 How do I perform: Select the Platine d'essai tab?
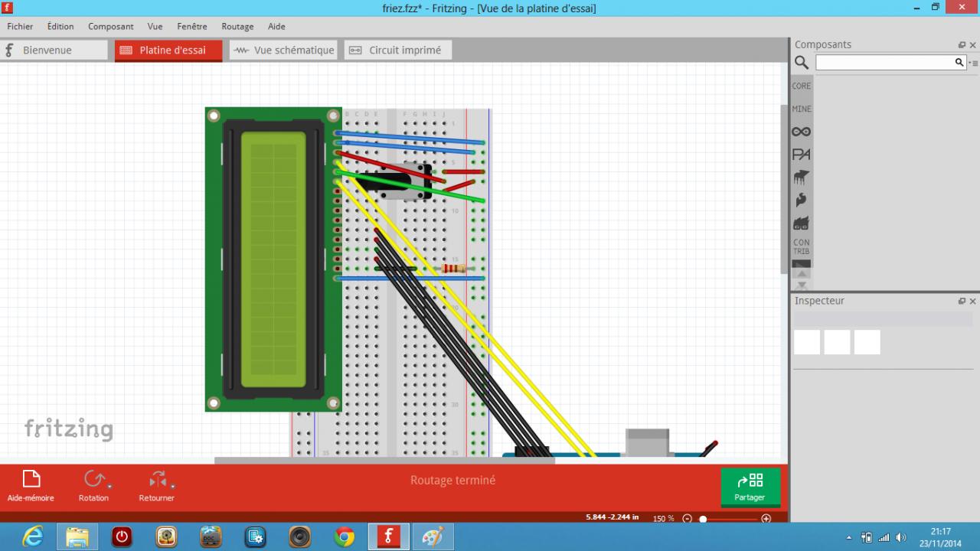pos(168,50)
